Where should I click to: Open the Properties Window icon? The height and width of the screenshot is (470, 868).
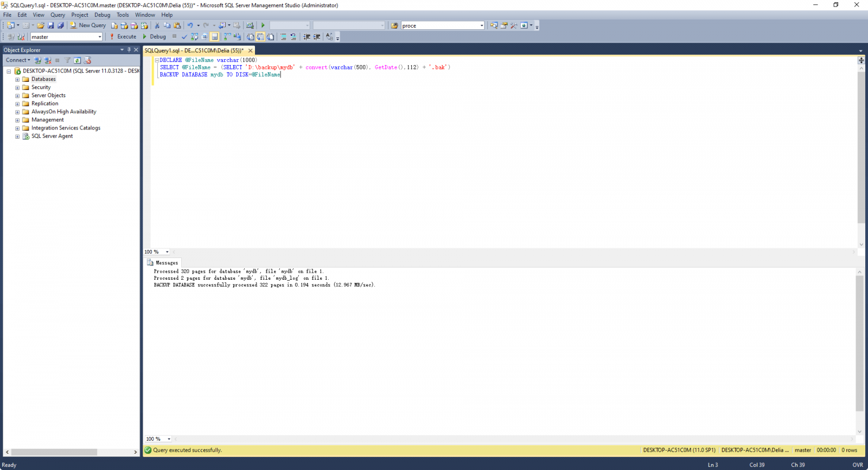click(x=504, y=25)
